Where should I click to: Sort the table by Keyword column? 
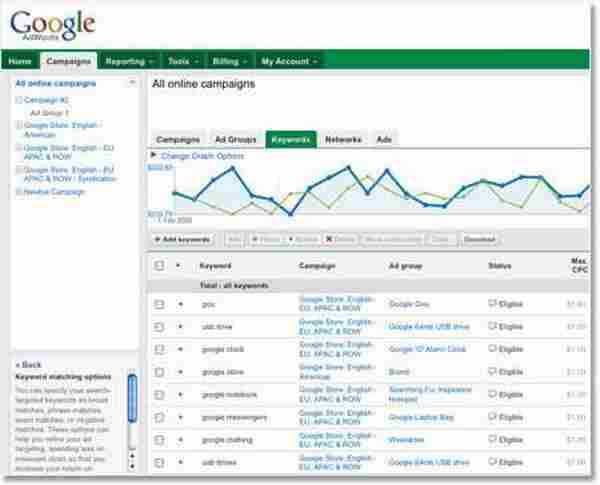tap(215, 266)
